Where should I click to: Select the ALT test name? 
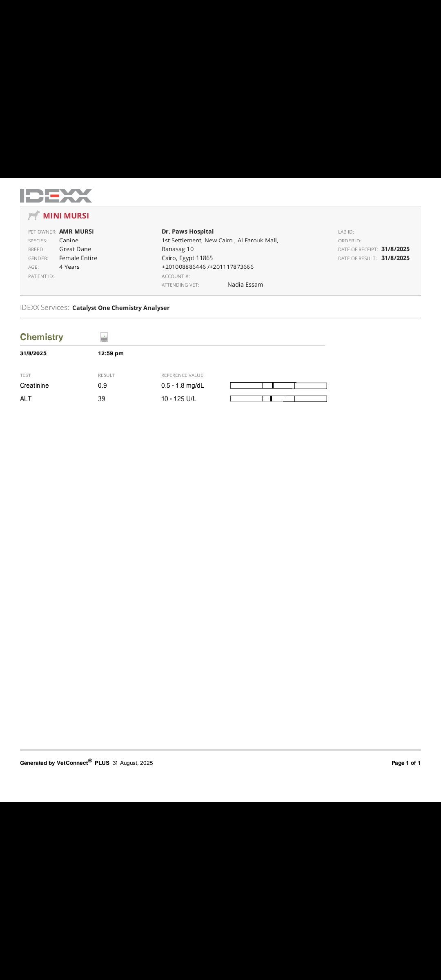coord(26,399)
